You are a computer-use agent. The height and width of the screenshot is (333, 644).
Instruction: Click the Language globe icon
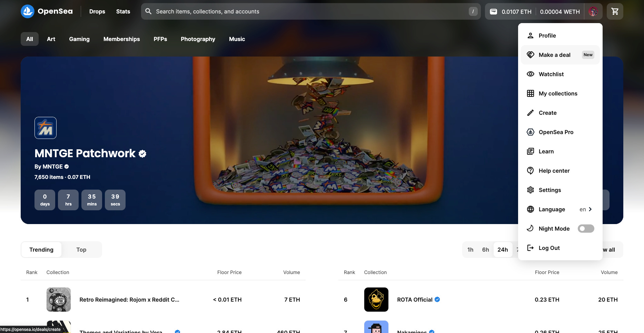[x=531, y=209]
